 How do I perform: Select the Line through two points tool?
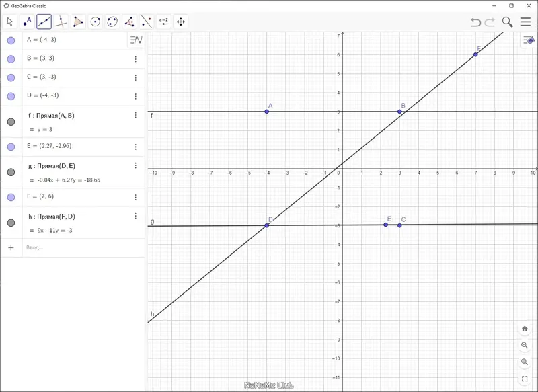(x=44, y=22)
